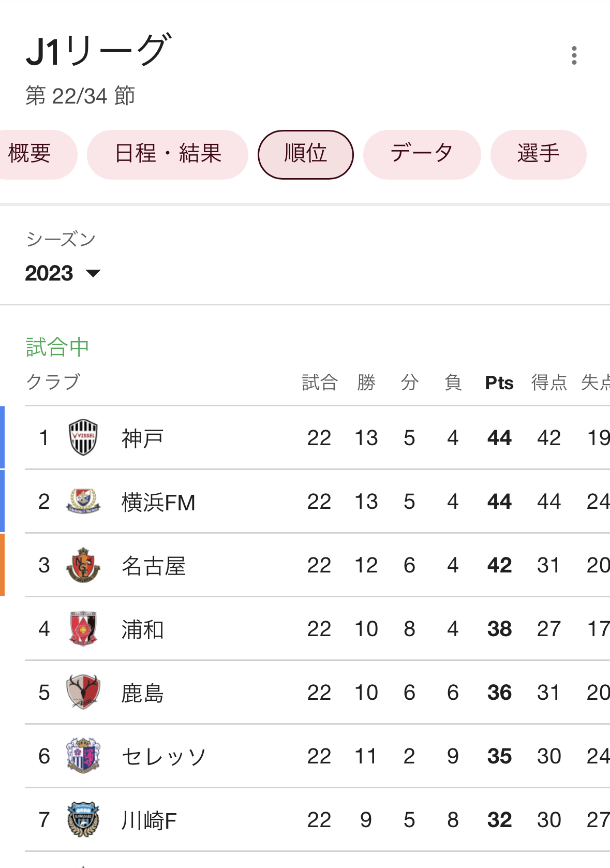Image resolution: width=610 pixels, height=868 pixels.
Task: Click the Nagoya Grampus club crest
Action: (83, 565)
